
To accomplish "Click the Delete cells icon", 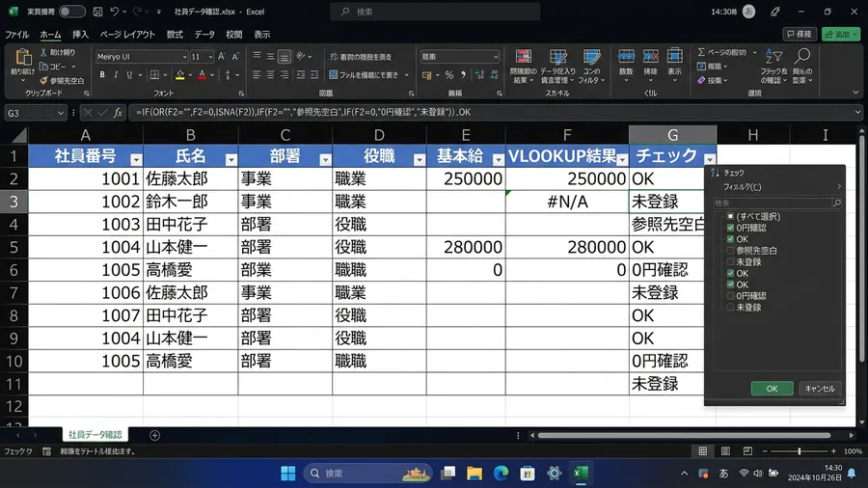I will point(650,57).
